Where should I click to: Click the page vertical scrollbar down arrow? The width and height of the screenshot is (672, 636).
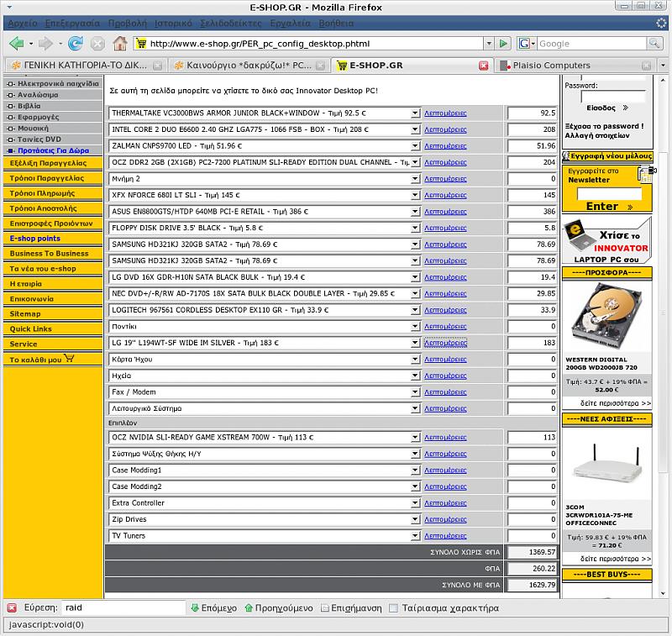pyautogui.click(x=663, y=593)
